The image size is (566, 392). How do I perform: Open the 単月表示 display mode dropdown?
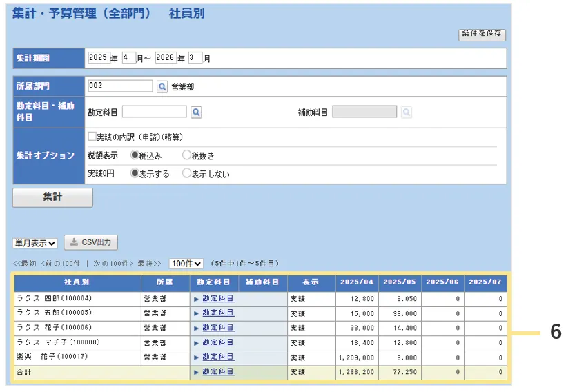(x=35, y=243)
